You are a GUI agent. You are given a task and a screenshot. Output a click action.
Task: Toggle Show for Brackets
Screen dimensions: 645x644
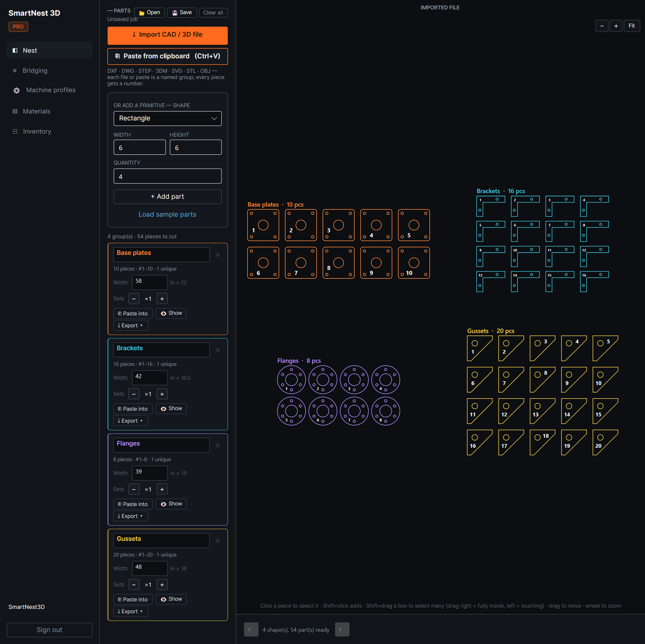coord(171,409)
